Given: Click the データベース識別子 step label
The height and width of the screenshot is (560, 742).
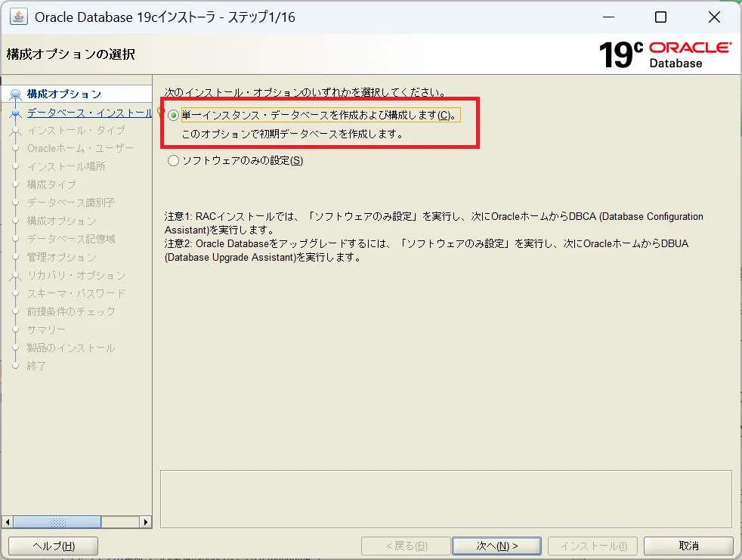Looking at the screenshot, I should pyautogui.click(x=71, y=203).
